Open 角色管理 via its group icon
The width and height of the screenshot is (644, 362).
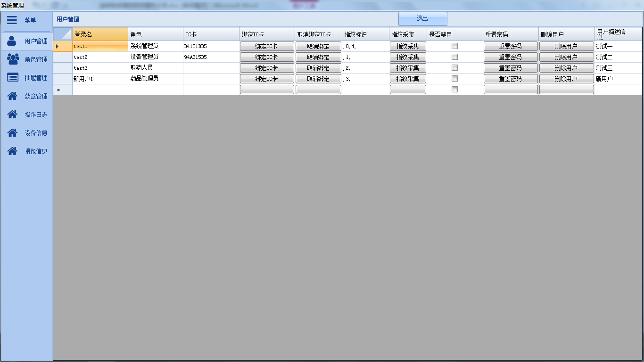pyautogui.click(x=13, y=59)
